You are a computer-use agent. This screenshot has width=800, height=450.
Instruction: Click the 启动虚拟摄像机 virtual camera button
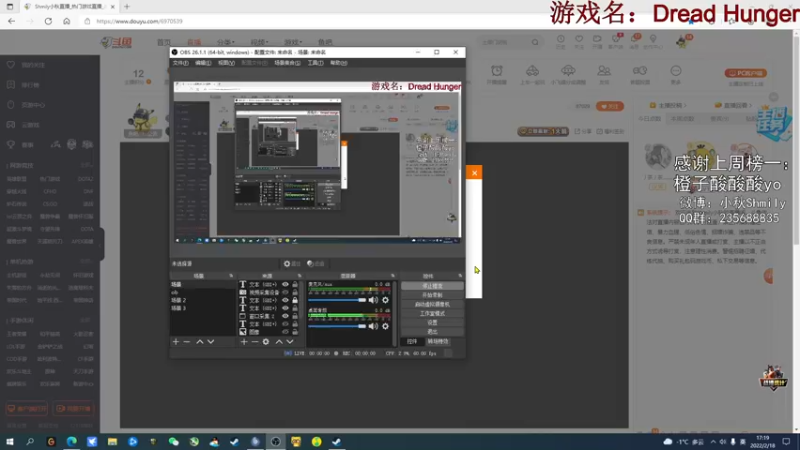(x=432, y=305)
